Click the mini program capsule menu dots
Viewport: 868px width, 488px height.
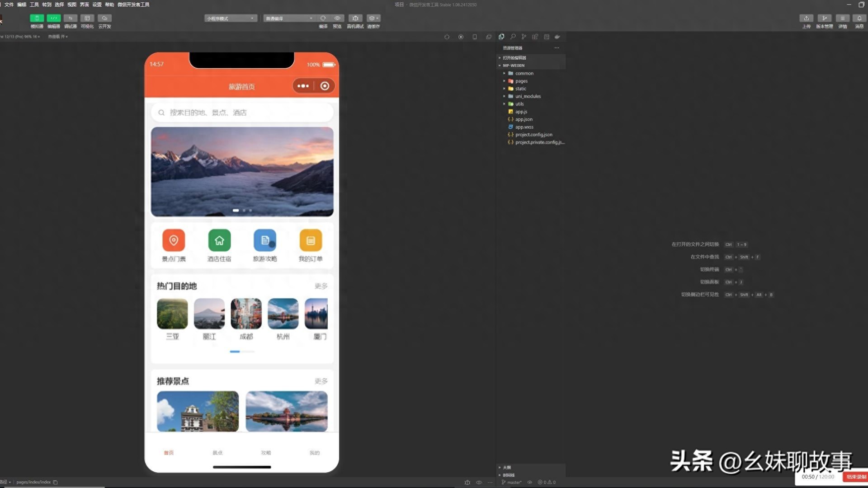click(303, 86)
